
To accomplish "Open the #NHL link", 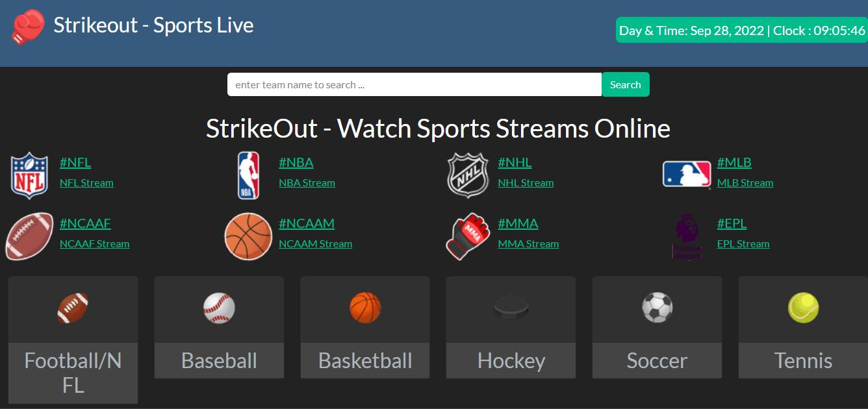I will click(x=515, y=162).
